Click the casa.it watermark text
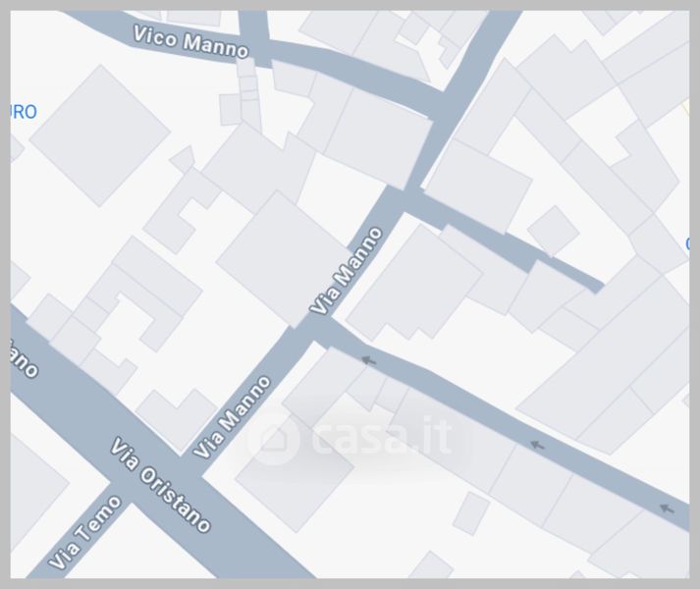This screenshot has width=700, height=589. click(383, 435)
